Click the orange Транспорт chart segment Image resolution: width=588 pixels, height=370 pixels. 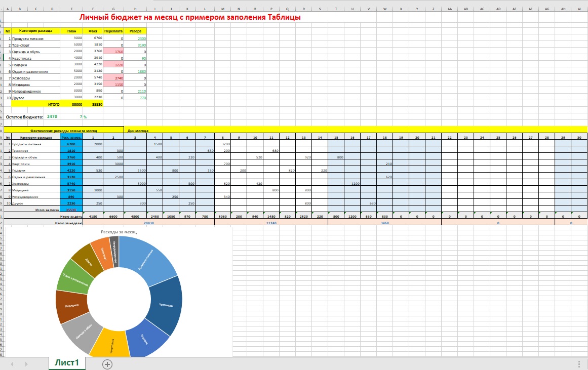[104, 253]
